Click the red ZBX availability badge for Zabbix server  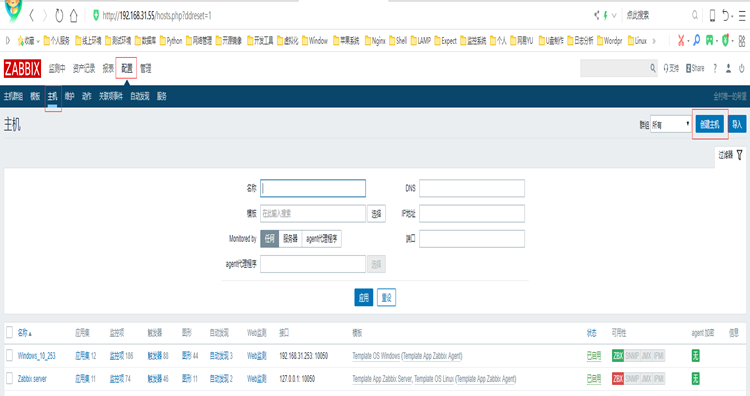pos(618,379)
